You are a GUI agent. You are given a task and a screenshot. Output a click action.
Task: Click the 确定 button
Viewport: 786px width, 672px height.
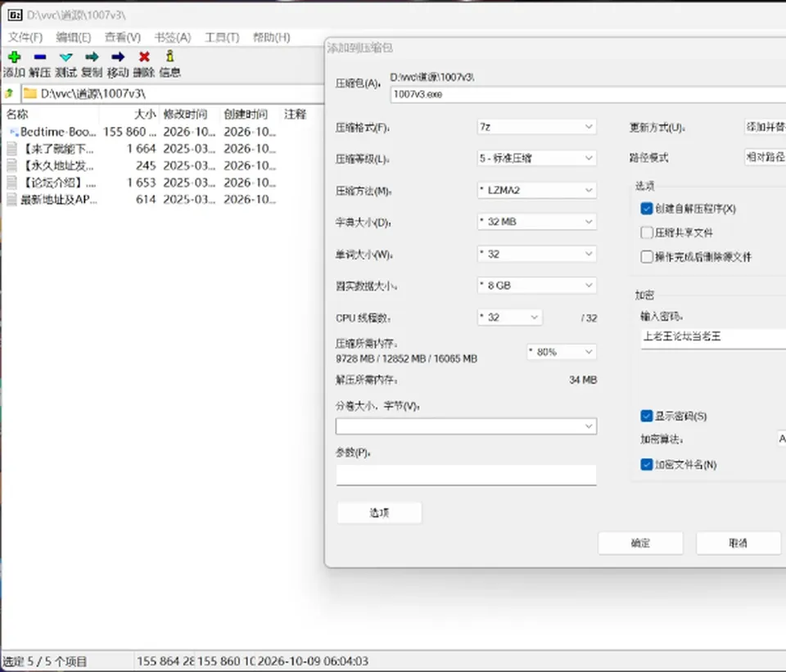[x=640, y=543]
